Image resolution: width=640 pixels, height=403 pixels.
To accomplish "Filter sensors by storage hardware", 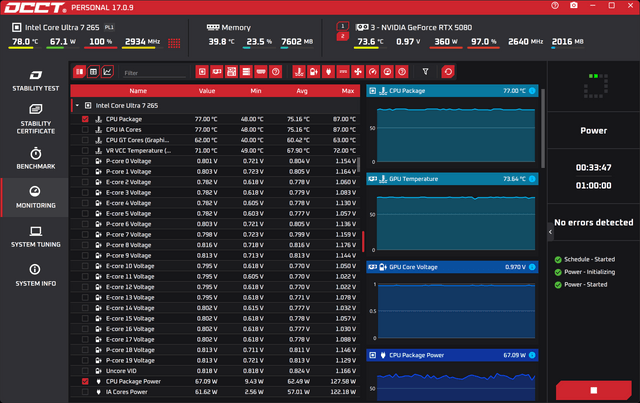I will pyautogui.click(x=246, y=72).
